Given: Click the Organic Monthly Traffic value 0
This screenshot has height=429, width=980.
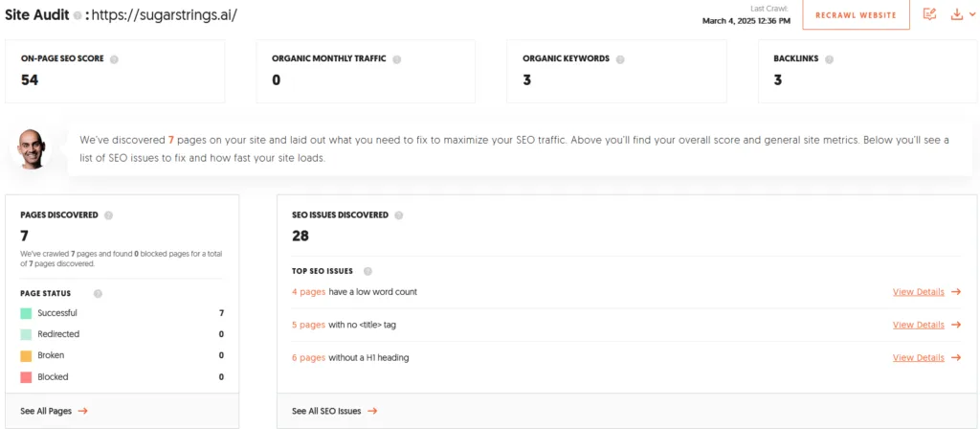Looking at the screenshot, I should pyautogui.click(x=277, y=80).
